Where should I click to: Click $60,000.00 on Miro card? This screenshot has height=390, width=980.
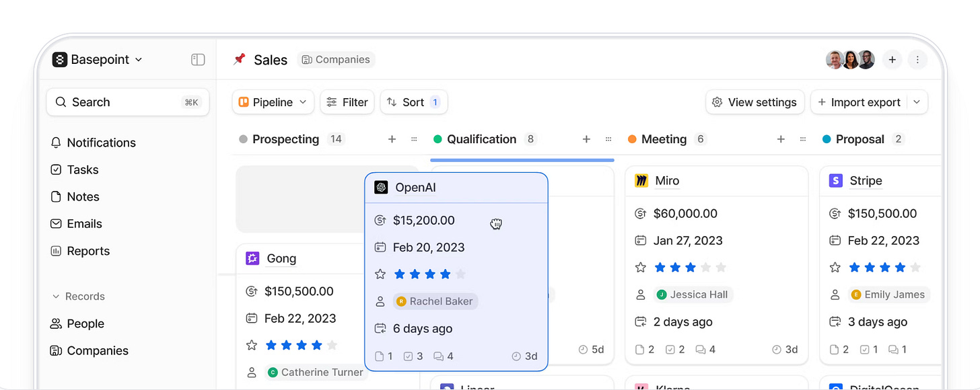pyautogui.click(x=685, y=214)
